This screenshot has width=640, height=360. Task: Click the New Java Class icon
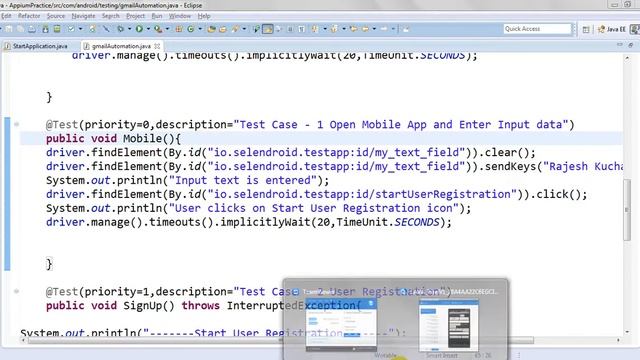point(191,29)
